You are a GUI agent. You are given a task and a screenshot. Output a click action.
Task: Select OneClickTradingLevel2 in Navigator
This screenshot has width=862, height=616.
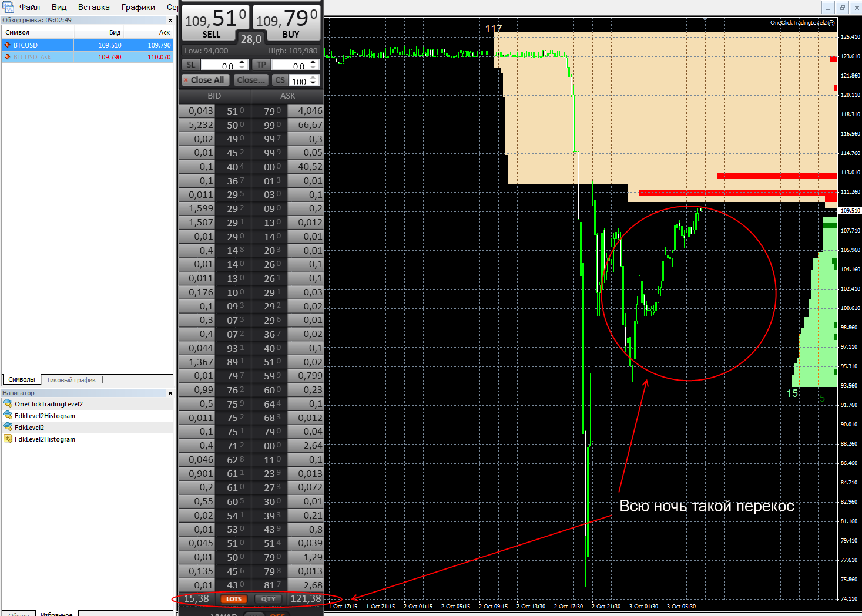(49, 404)
